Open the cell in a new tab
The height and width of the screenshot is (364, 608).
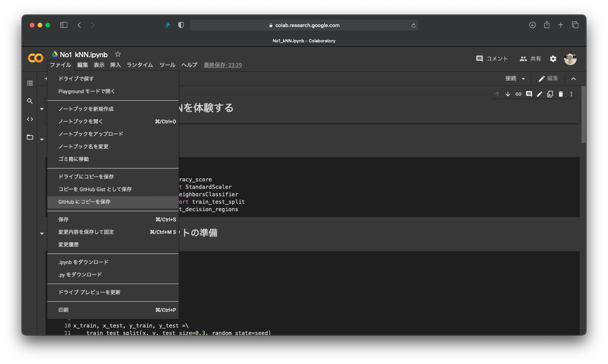coord(550,94)
